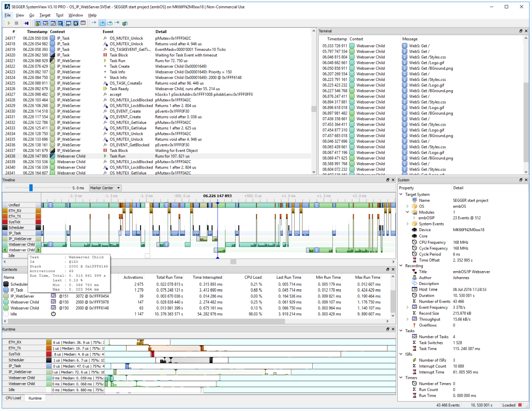The width and height of the screenshot is (532, 411).
Task: Sort contexts by CPU Load column header
Action: click(x=253, y=277)
